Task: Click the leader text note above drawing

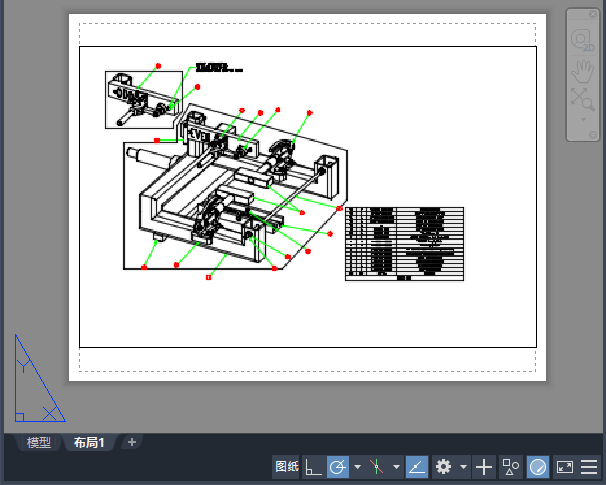Action: point(219,68)
